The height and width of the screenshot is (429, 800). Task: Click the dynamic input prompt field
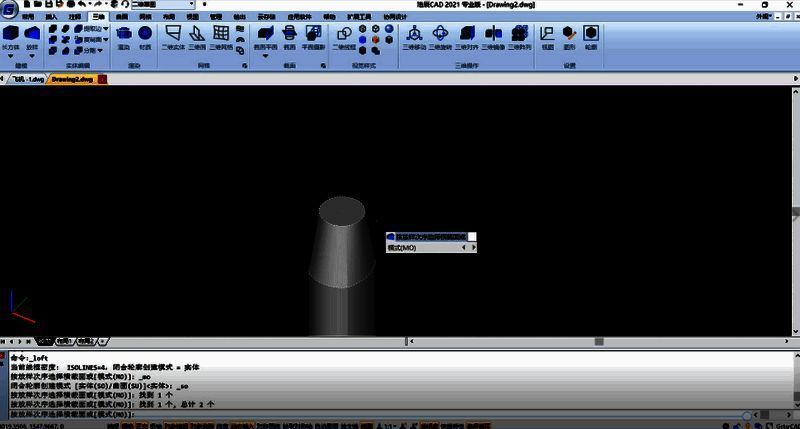pos(430,237)
